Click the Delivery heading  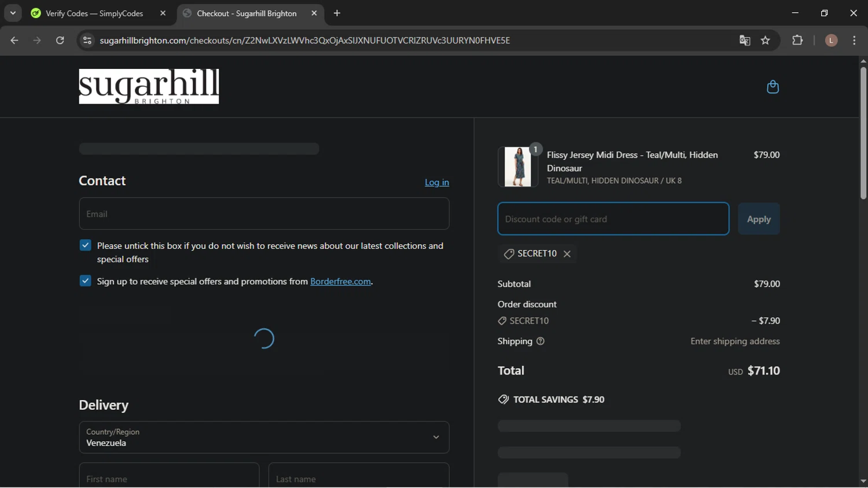click(104, 405)
